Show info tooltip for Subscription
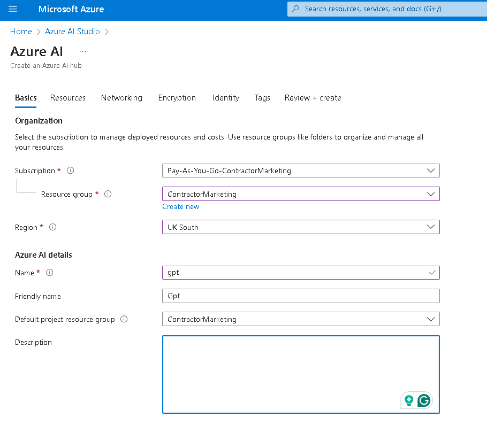 click(71, 171)
